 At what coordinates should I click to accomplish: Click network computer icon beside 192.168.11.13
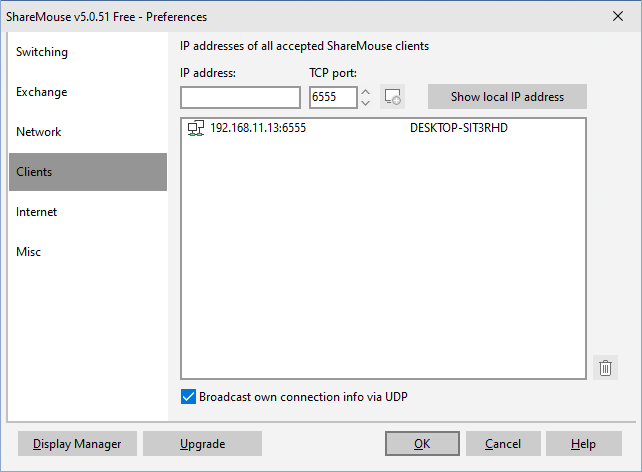point(196,128)
